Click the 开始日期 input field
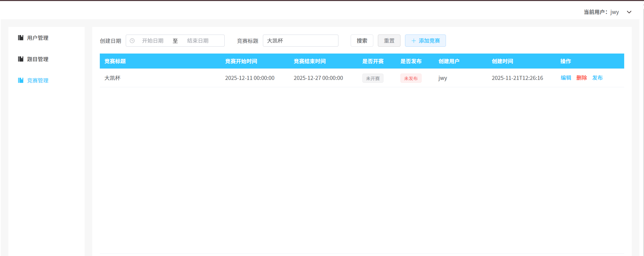This screenshot has height=256, width=644. [153, 41]
